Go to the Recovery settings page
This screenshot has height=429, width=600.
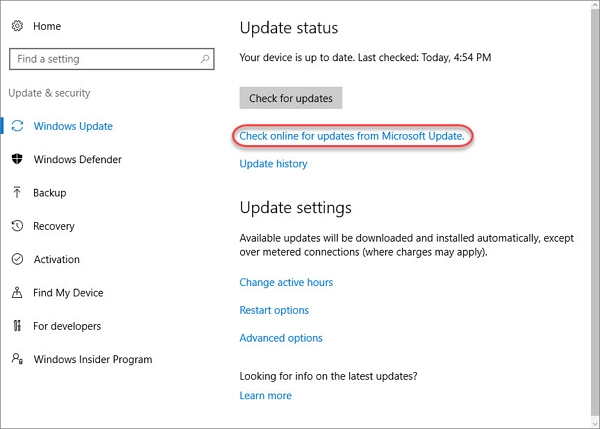coord(54,226)
